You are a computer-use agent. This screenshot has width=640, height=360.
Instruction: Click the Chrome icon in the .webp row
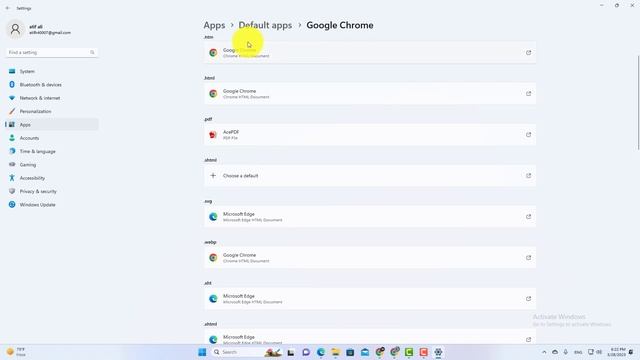[213, 258]
